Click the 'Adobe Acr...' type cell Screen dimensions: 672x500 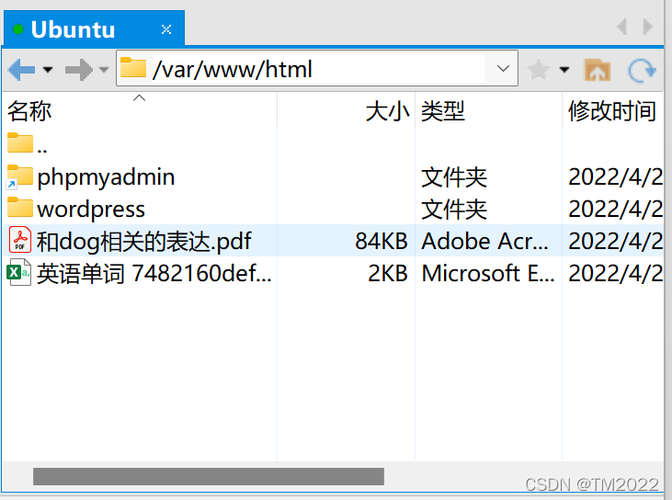pos(485,241)
